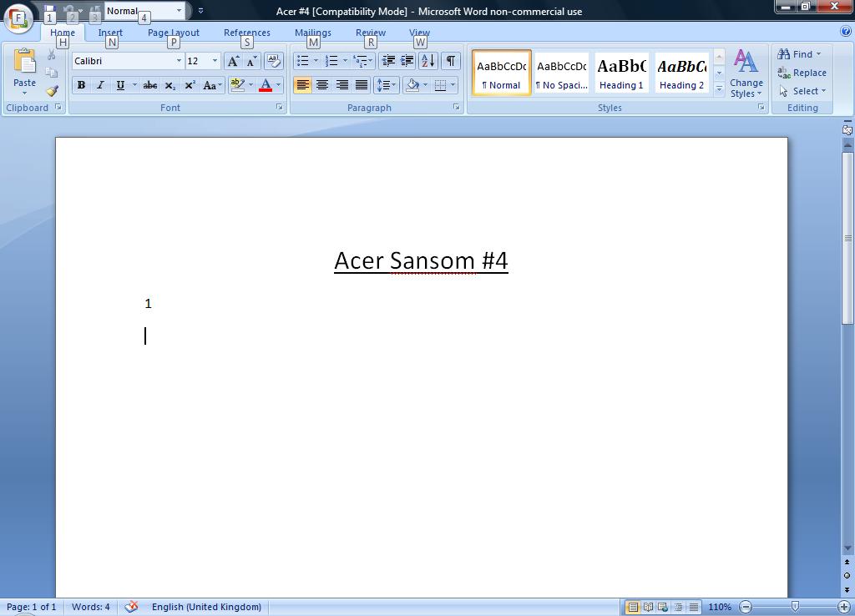This screenshot has width=855, height=616.
Task: Expand the font size dropdown
Action: [215, 61]
